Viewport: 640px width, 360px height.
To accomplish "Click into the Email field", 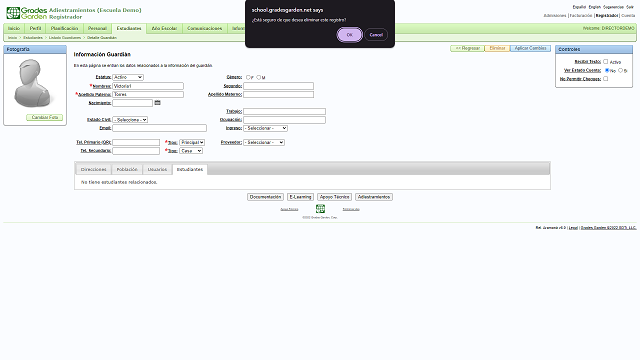I will coord(159,128).
